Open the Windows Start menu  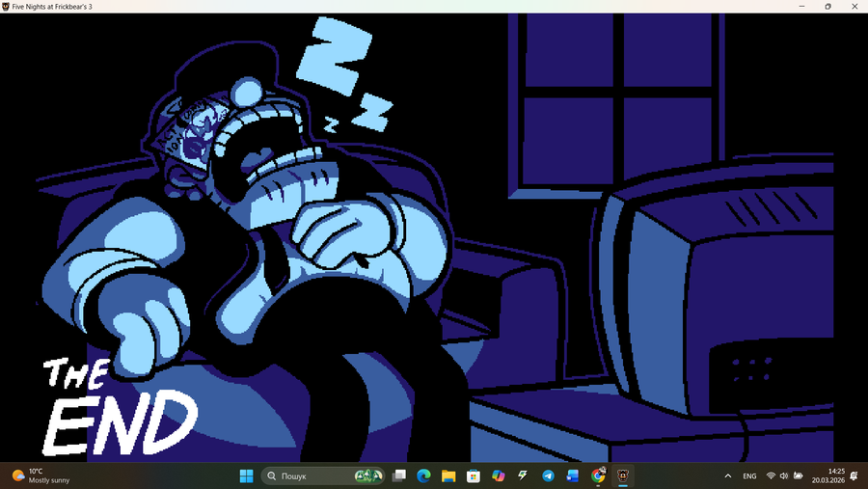click(x=246, y=475)
